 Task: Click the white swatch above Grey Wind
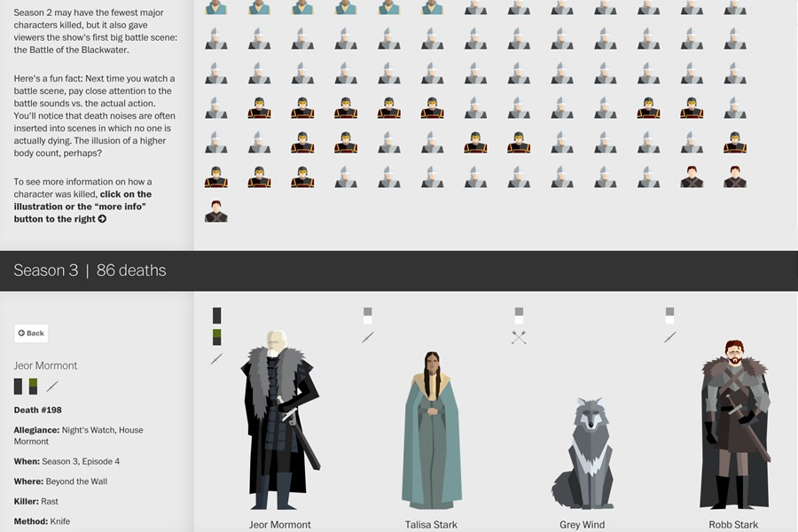click(519, 320)
